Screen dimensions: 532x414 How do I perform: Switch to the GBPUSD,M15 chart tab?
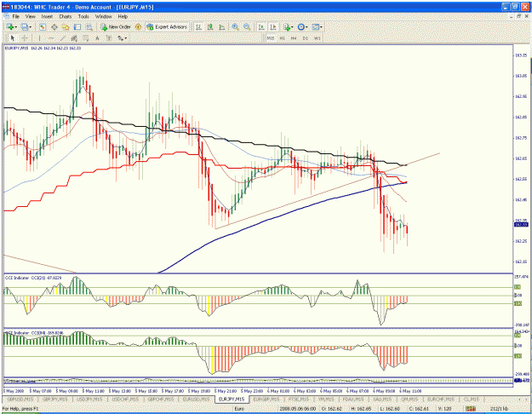pyautogui.click(x=20, y=399)
